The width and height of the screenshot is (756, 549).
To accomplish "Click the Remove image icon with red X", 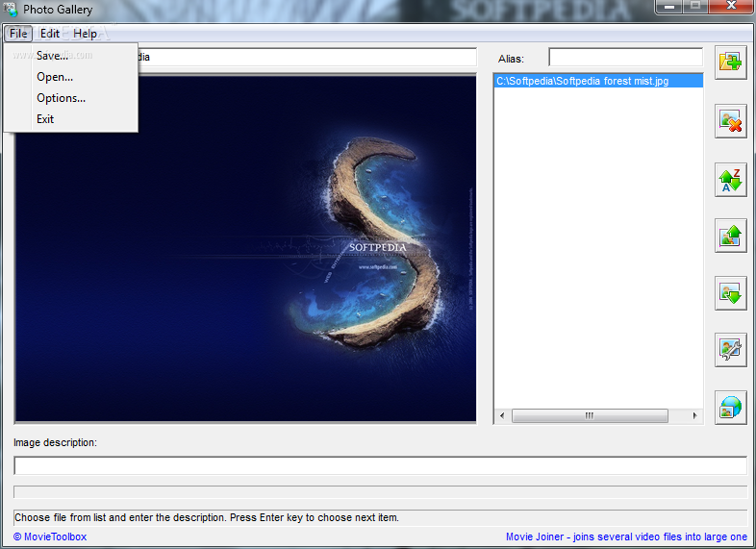I will point(730,121).
